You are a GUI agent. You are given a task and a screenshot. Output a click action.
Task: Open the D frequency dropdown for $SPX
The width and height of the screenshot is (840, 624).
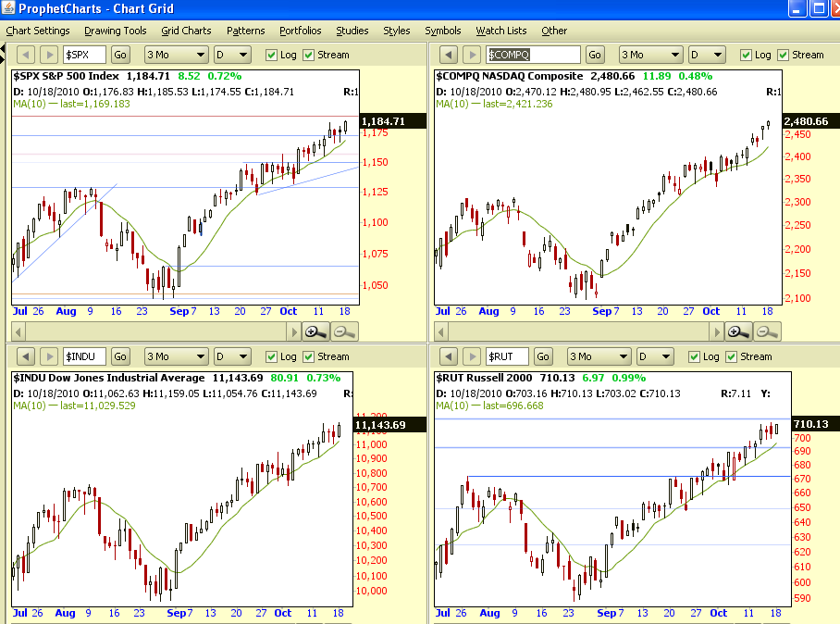(232, 55)
